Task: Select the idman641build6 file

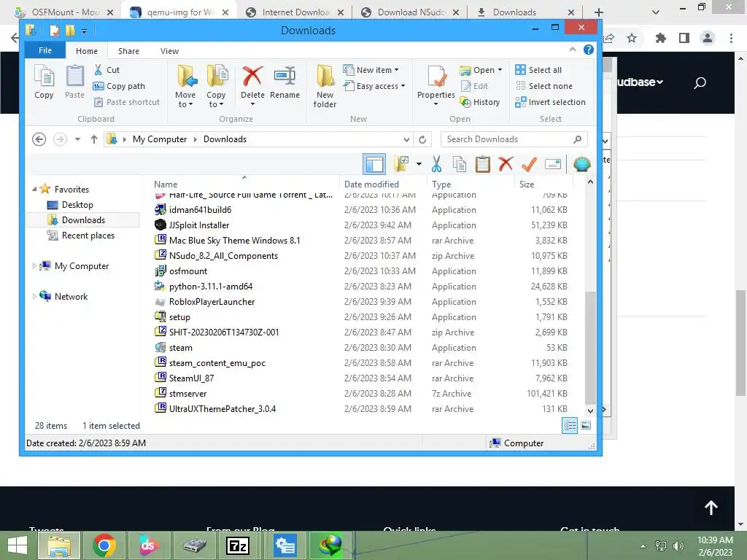Action: click(200, 210)
